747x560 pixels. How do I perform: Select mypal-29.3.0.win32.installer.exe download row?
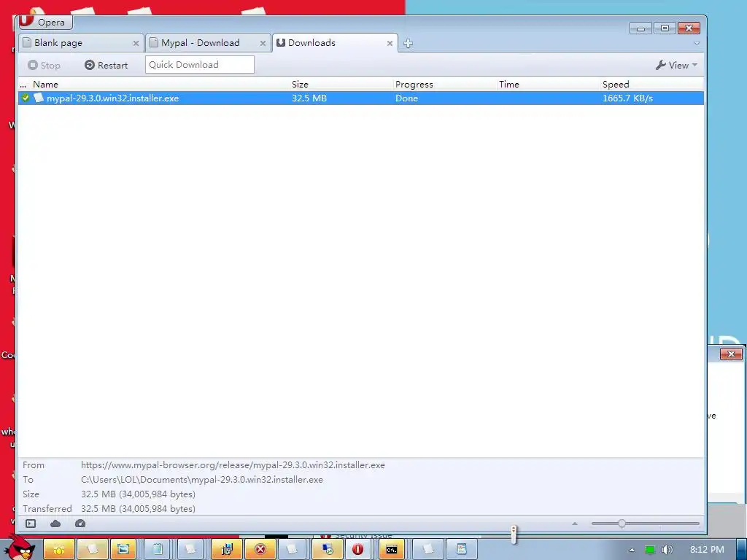click(361, 98)
